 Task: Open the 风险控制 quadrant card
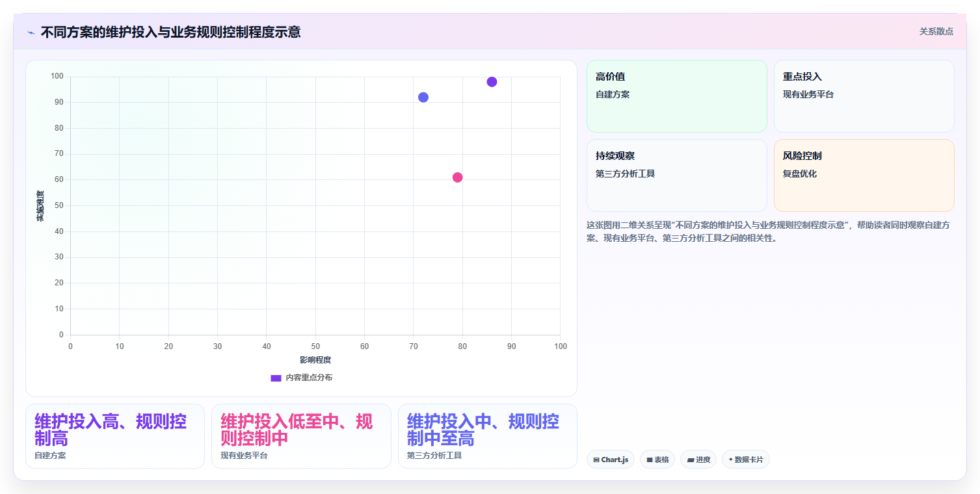click(864, 175)
